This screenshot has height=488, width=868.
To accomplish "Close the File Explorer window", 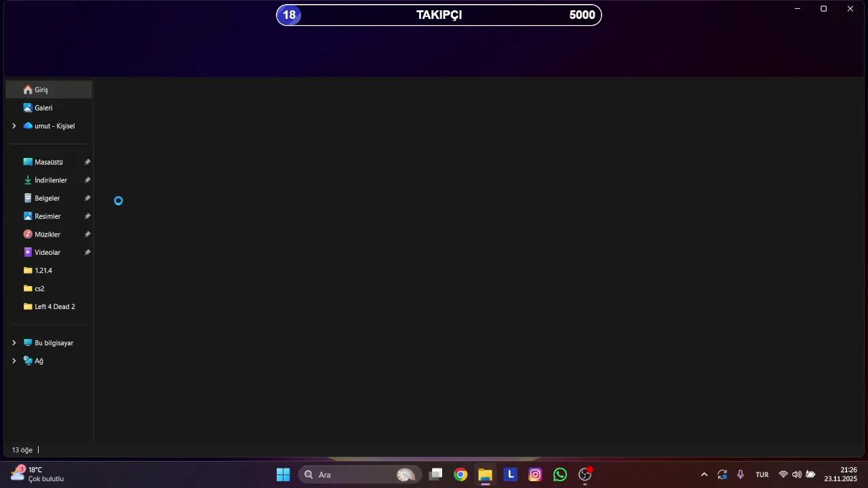I will pyautogui.click(x=850, y=9).
